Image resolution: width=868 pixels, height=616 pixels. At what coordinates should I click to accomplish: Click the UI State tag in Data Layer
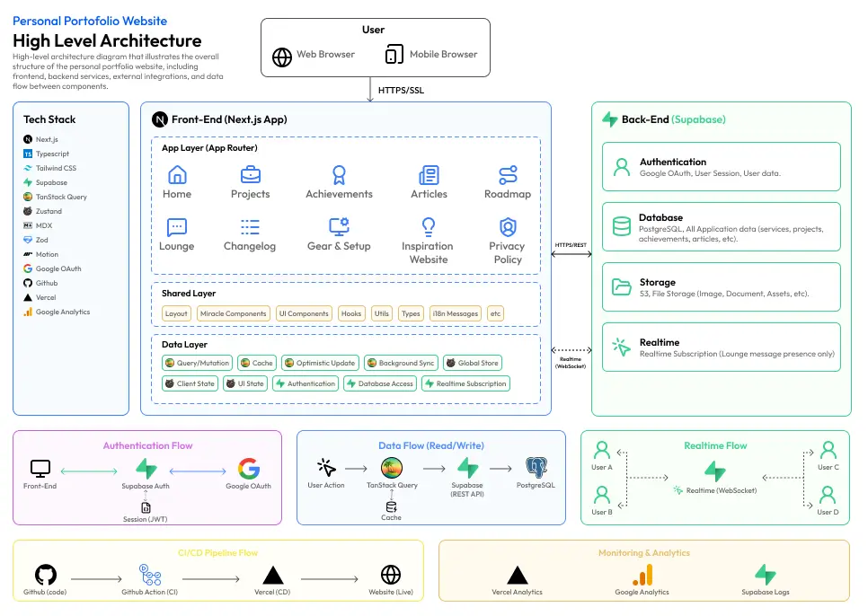245,383
